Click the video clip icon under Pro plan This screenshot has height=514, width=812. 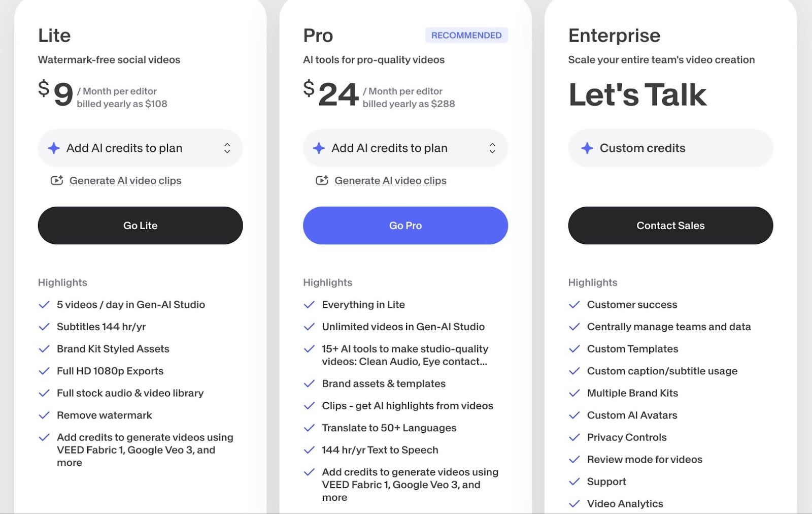point(322,181)
